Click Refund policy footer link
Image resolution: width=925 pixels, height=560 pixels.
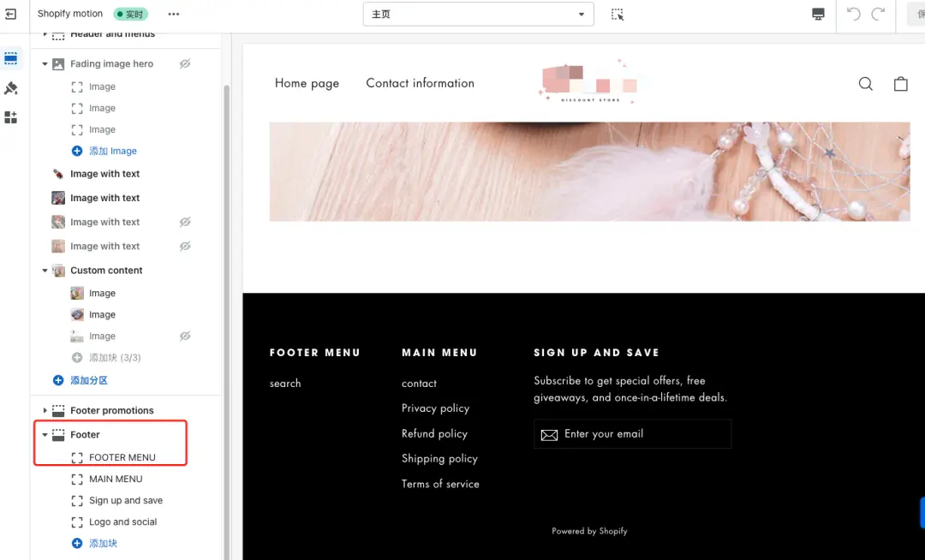click(434, 434)
